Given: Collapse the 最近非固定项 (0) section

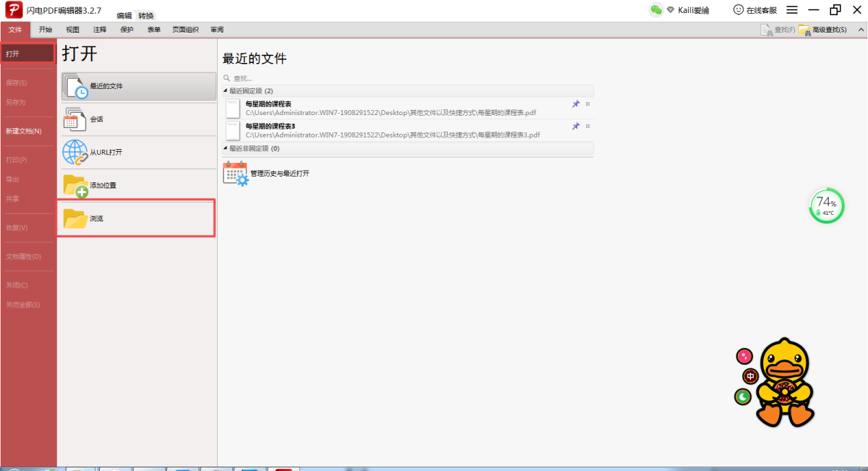Looking at the screenshot, I should [225, 148].
